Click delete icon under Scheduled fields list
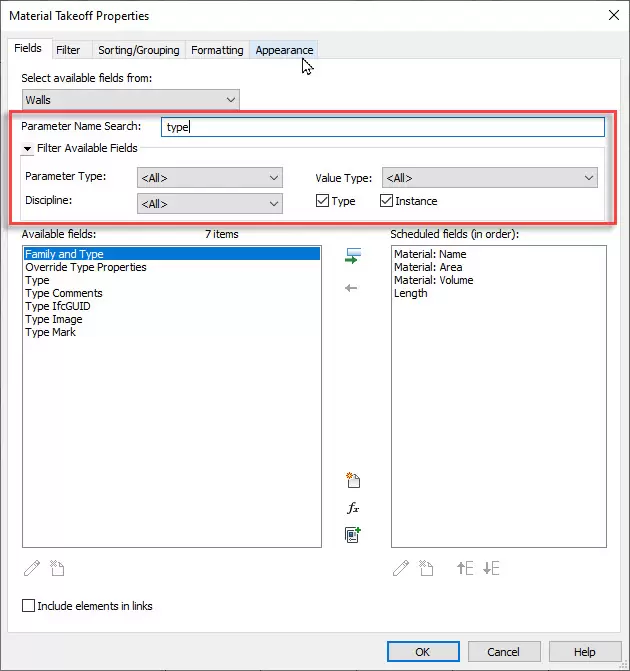 (x=426, y=568)
